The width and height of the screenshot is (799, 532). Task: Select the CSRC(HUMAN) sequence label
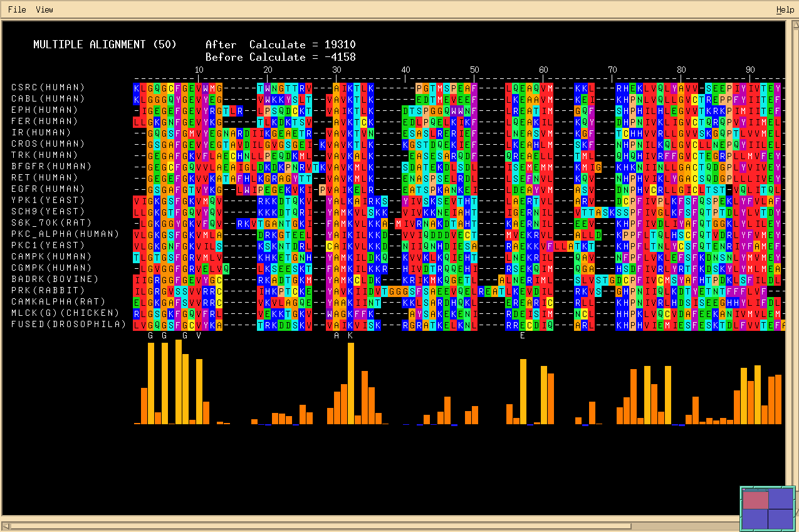tap(48, 87)
